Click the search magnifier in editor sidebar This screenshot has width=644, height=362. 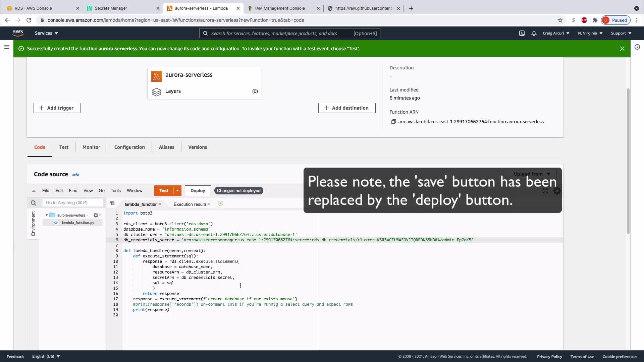[33, 203]
